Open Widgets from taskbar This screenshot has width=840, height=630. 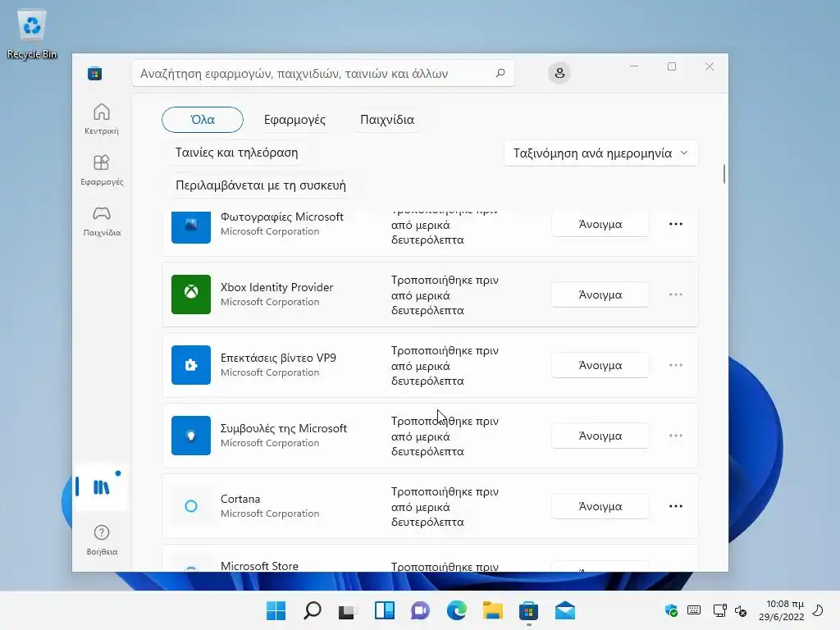pyautogui.click(x=384, y=610)
